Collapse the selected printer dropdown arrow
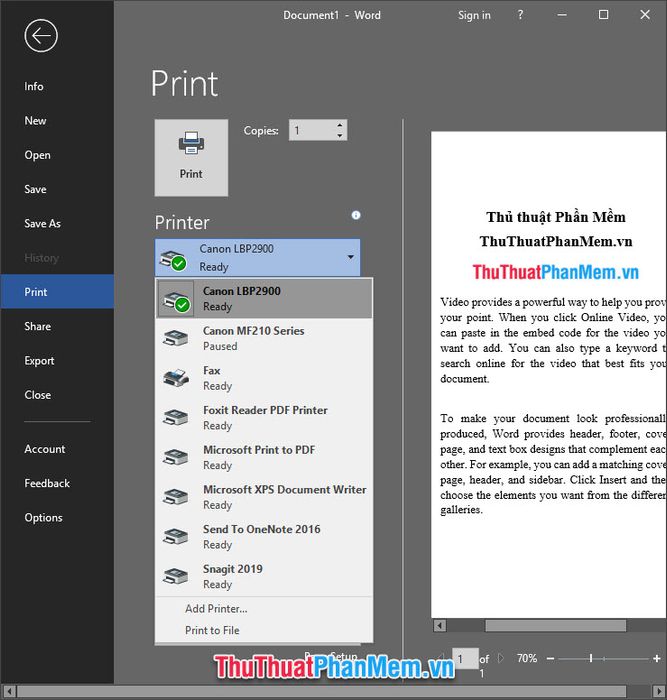 tap(350, 257)
